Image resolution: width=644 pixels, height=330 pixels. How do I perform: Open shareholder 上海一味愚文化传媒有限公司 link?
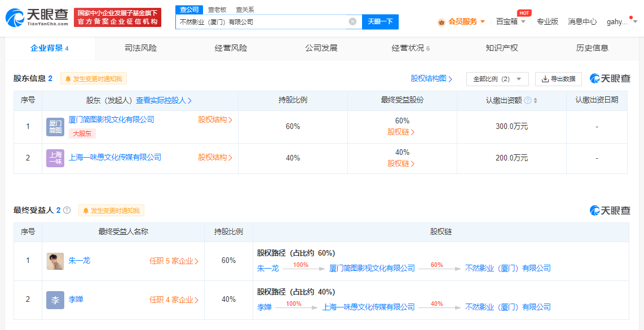coord(114,157)
